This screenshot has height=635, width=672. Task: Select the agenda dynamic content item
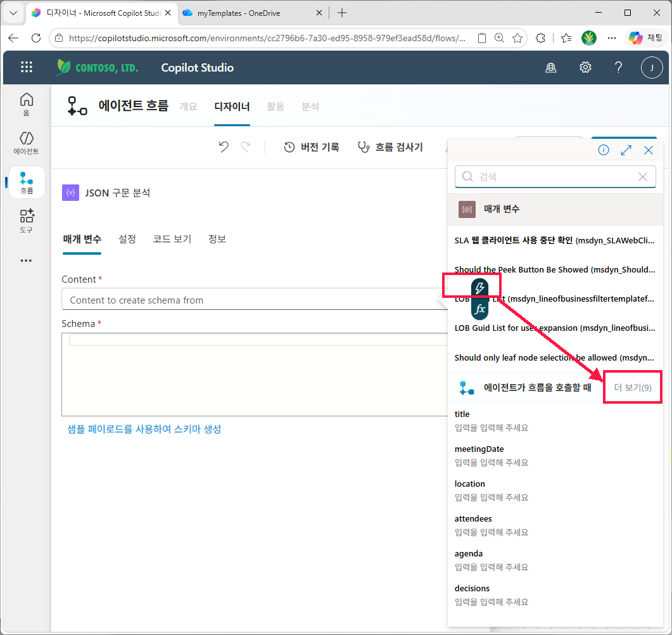click(555, 560)
